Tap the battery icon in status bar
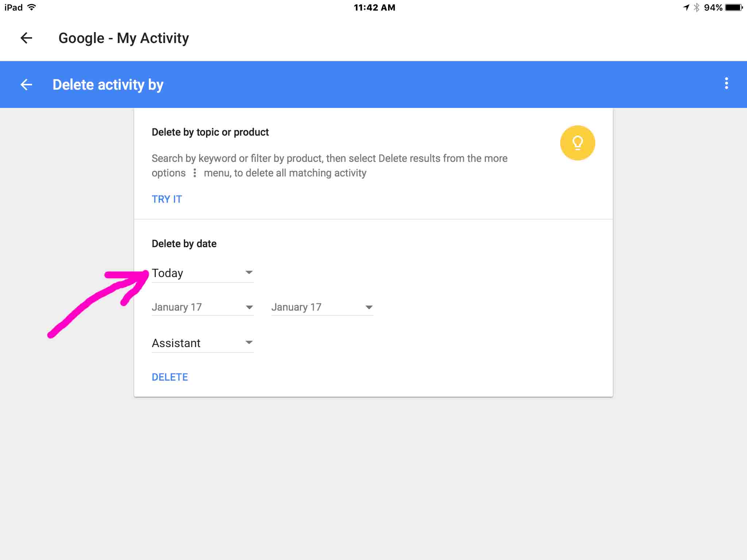Screen dimensions: 747x560 click(x=734, y=7)
